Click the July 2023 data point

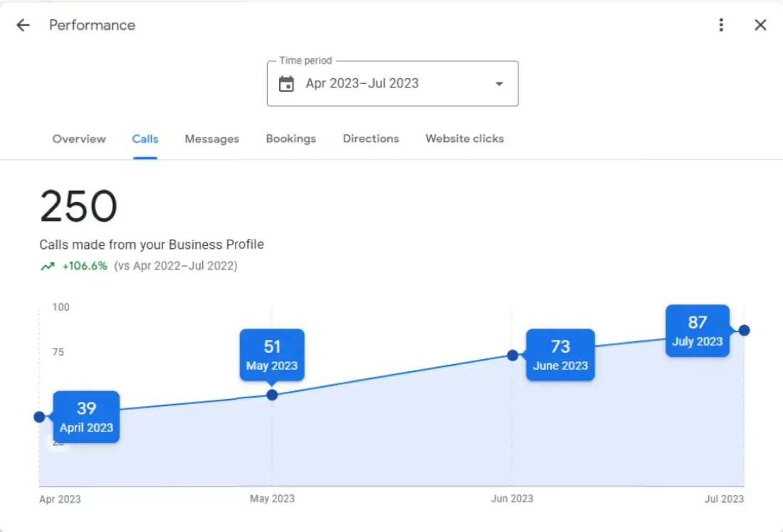[x=744, y=330]
